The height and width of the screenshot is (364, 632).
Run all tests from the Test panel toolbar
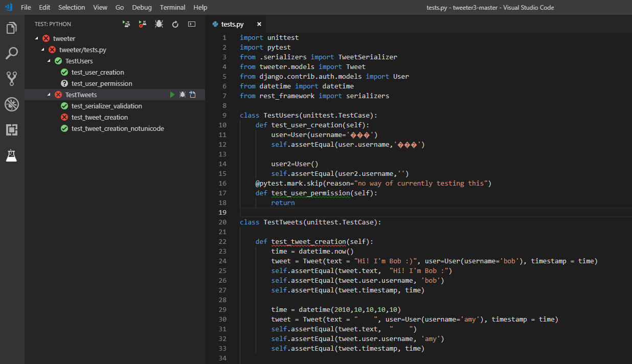(126, 24)
